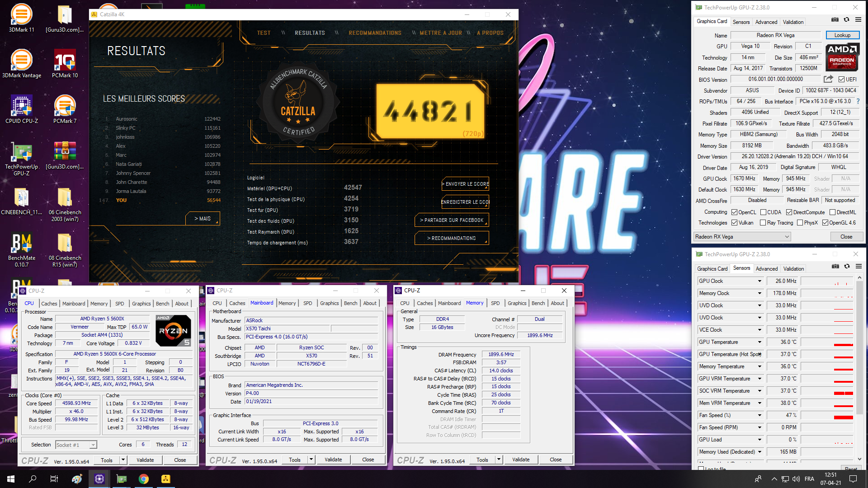Open the TechPowerUp GPU-Z desktop shortcut
868x488 pixels.
coord(21,158)
